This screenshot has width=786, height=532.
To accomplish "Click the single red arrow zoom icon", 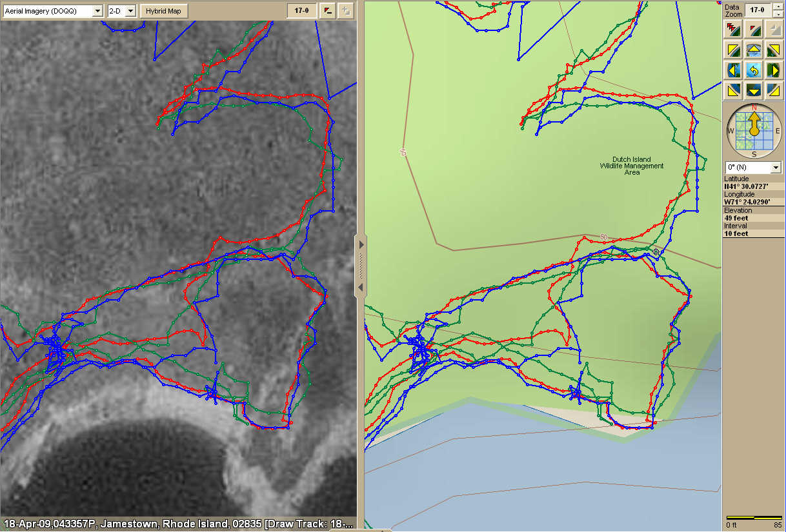I will (x=753, y=29).
